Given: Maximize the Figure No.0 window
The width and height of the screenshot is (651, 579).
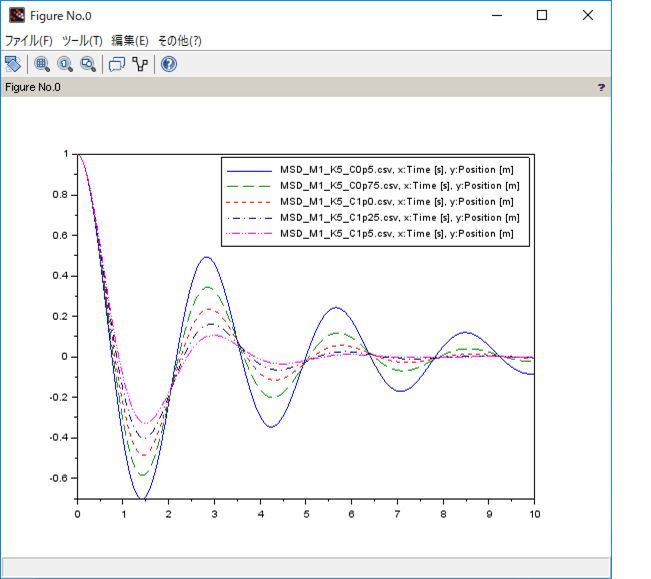Looking at the screenshot, I should click(x=542, y=15).
